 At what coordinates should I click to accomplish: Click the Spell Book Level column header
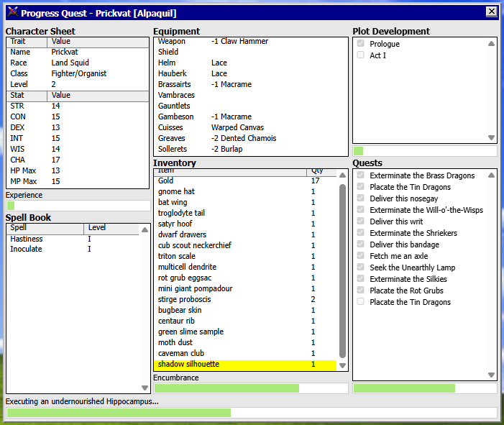(111, 229)
